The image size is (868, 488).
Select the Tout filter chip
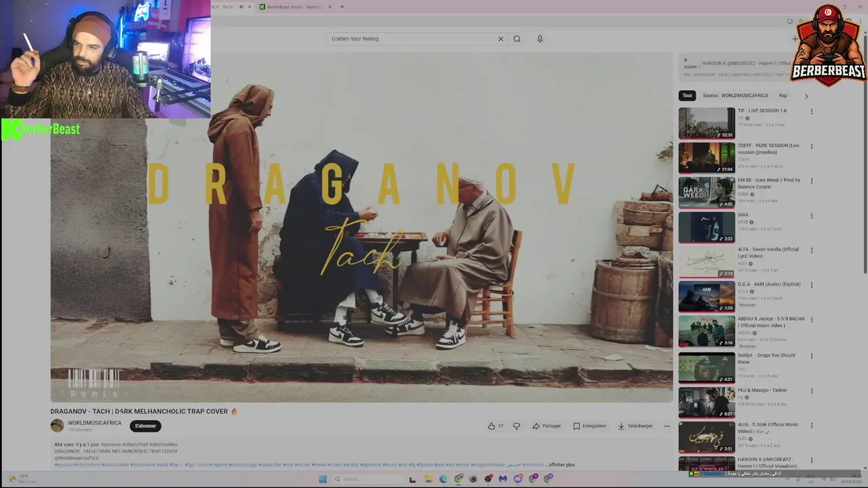687,96
